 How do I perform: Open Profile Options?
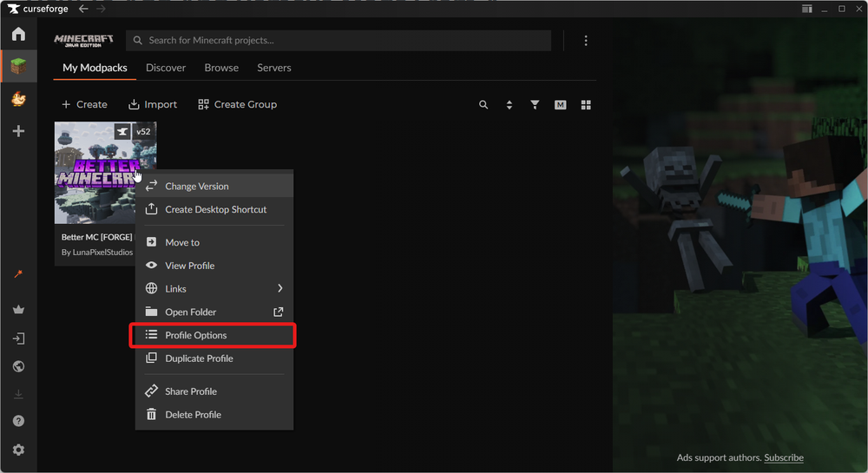214,335
